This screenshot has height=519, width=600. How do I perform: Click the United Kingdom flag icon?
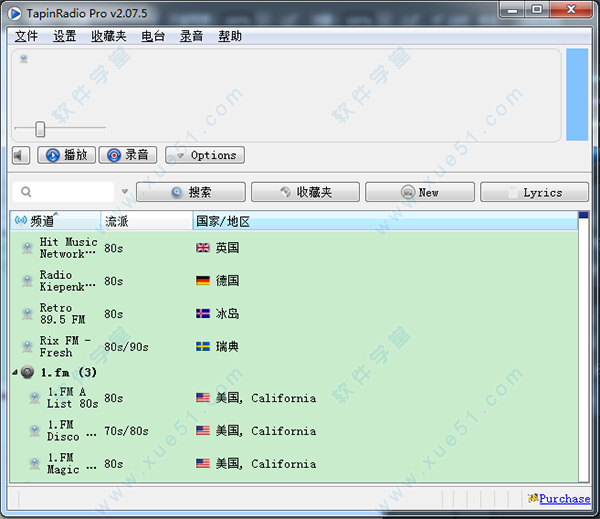click(x=203, y=248)
